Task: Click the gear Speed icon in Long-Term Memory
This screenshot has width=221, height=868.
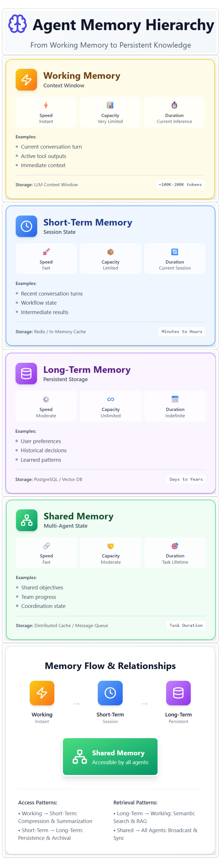Action: [x=46, y=399]
